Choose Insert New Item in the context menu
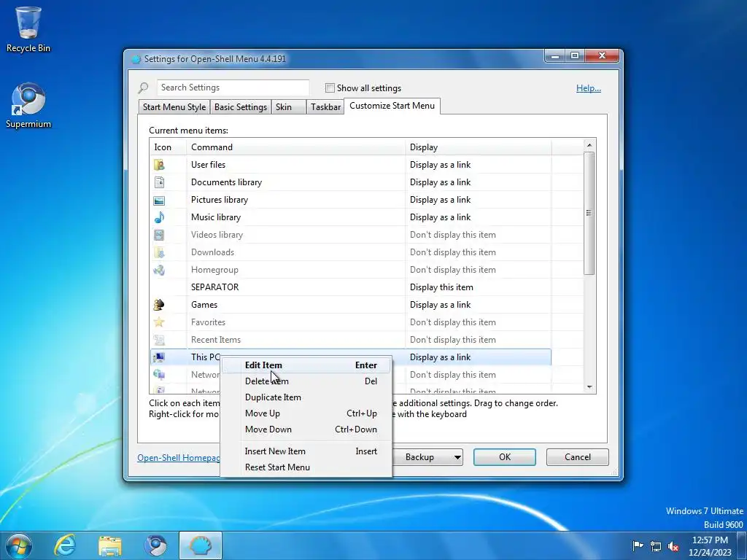The width and height of the screenshot is (747, 560). [306, 451]
